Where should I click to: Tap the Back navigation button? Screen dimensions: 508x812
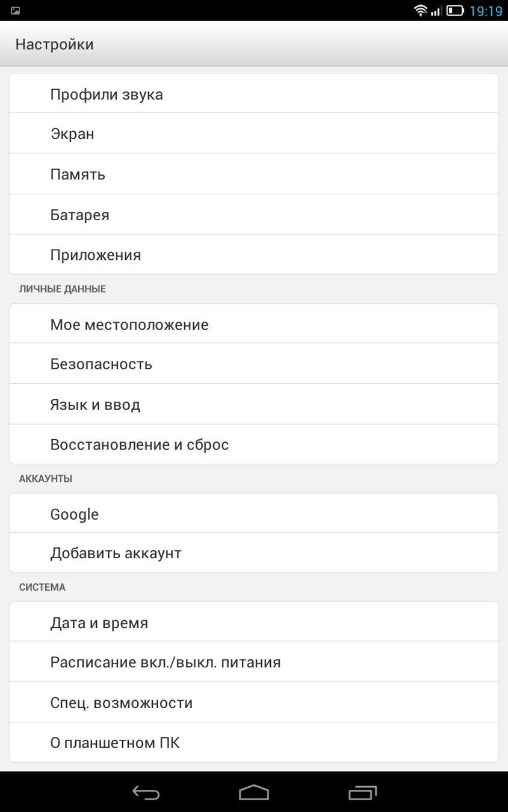146,793
